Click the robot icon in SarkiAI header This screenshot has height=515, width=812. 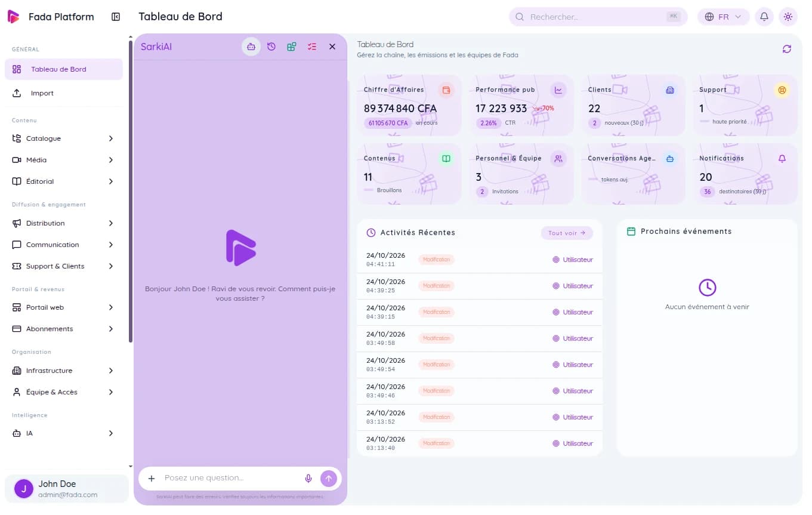pos(251,47)
